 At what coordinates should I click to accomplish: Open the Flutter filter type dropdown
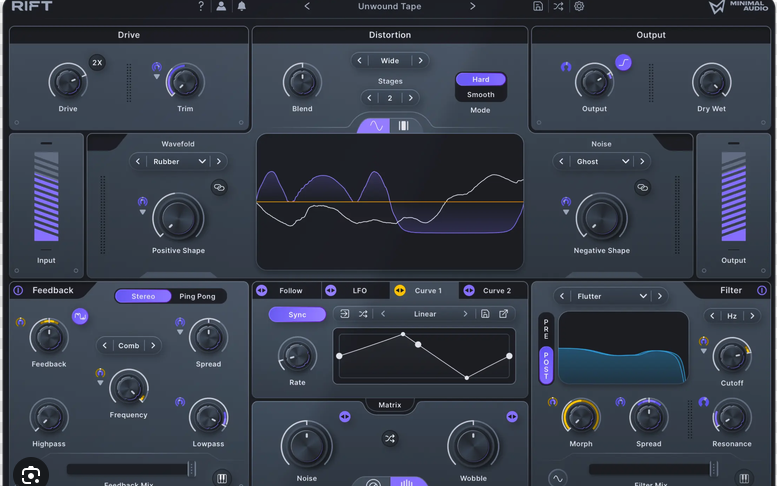pyautogui.click(x=610, y=296)
